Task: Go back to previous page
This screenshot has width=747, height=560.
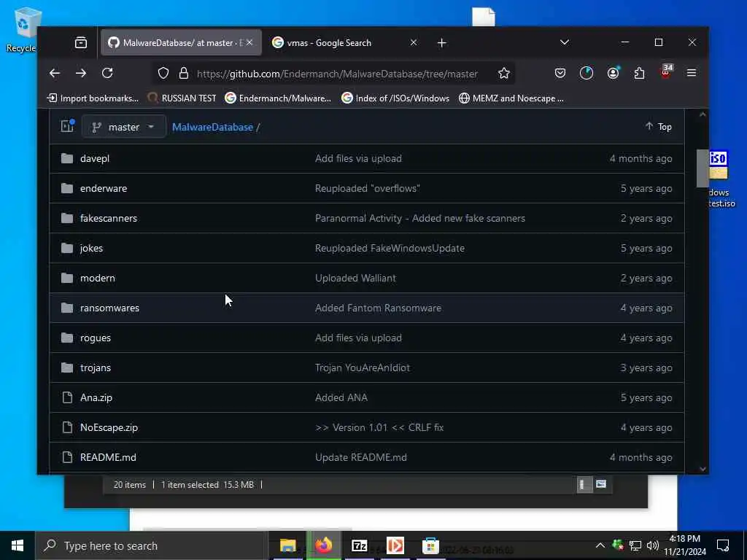Action: pos(55,73)
